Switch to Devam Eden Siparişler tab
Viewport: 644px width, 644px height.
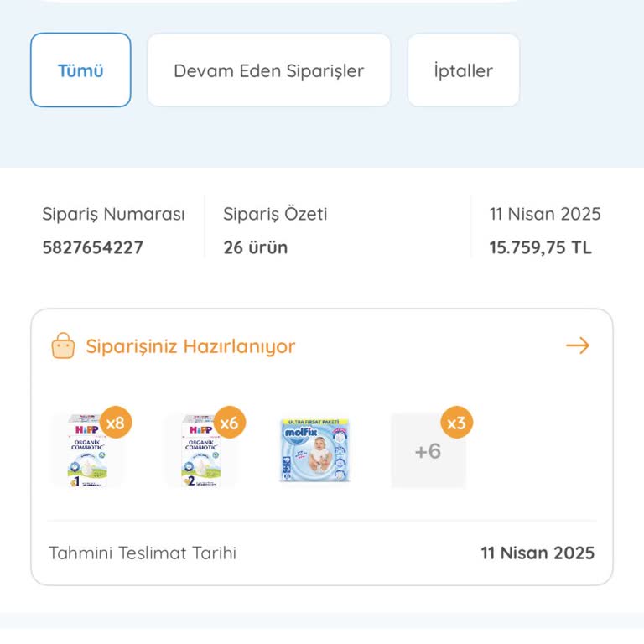click(268, 70)
